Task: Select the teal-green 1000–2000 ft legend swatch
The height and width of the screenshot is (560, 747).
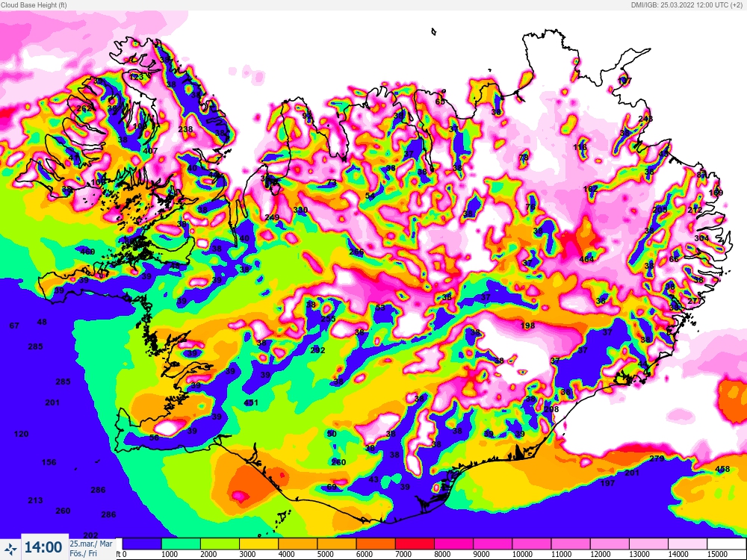Action: click(x=181, y=544)
